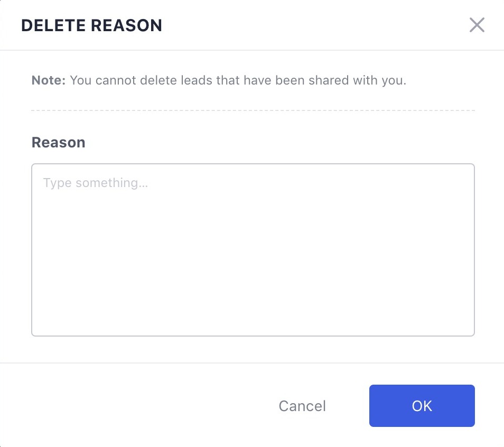Image resolution: width=504 pixels, height=447 pixels.
Task: Close the Delete Reason dialog
Action: (477, 25)
